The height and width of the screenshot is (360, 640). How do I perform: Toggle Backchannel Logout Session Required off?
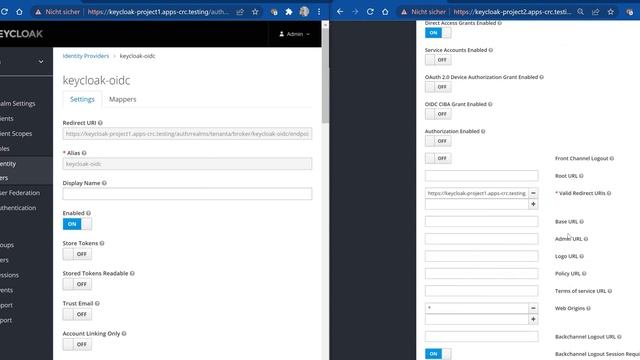coord(438,354)
